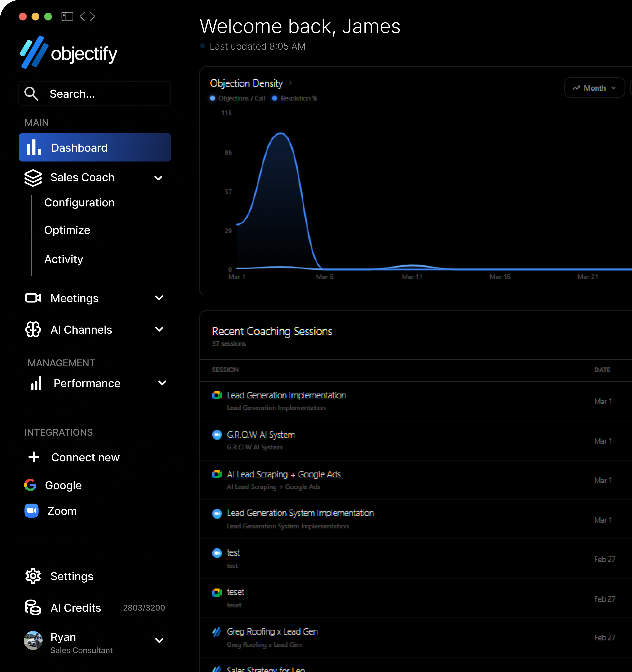632x672 pixels.
Task: Click the Zoom app icon
Action: 32,510
